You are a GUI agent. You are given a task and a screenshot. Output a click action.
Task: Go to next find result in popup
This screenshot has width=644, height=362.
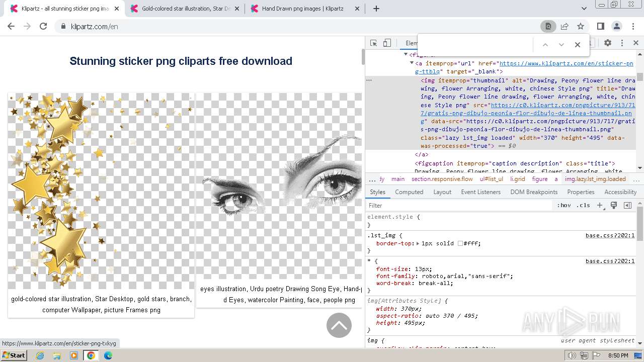click(x=561, y=45)
